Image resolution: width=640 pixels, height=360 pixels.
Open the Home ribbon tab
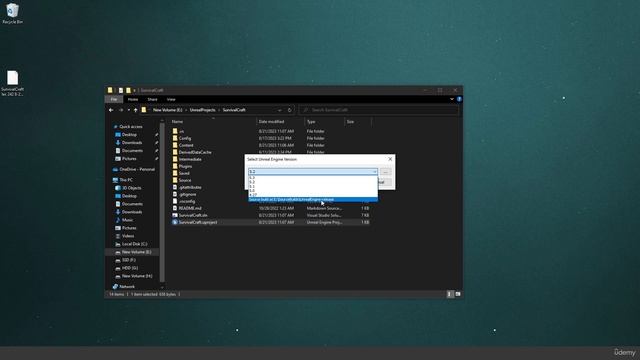pyautogui.click(x=133, y=99)
